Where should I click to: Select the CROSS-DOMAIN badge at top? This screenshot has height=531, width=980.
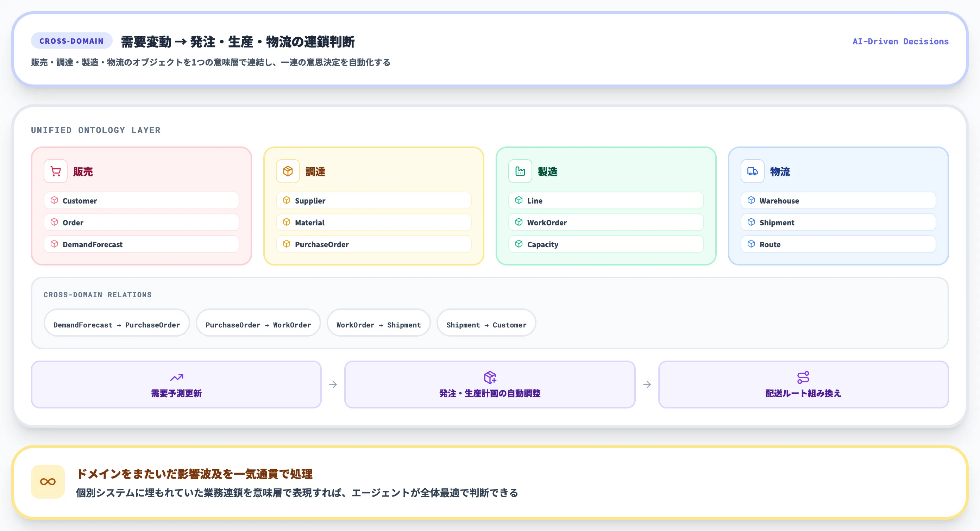tap(71, 40)
